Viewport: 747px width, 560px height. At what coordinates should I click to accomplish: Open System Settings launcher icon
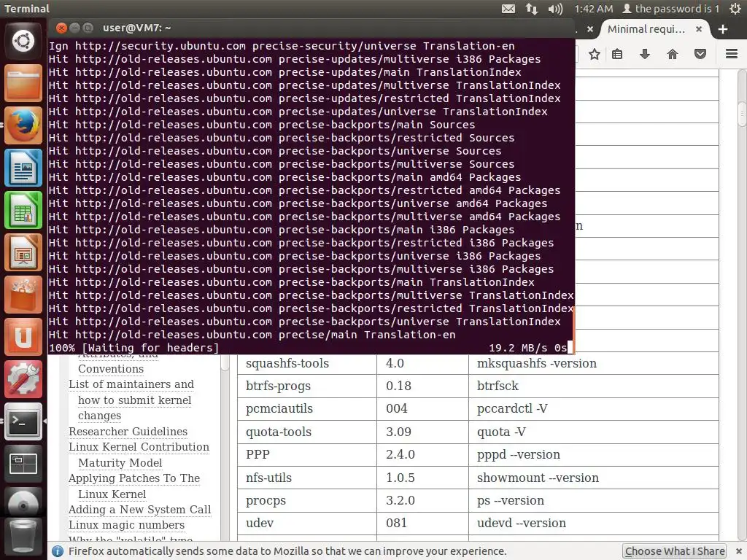click(x=23, y=379)
